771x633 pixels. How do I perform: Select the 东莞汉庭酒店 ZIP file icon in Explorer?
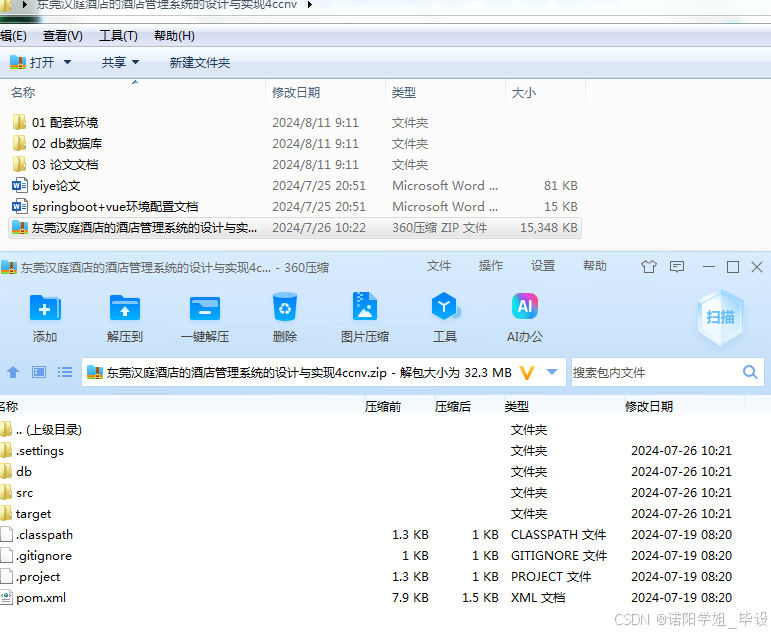point(19,228)
